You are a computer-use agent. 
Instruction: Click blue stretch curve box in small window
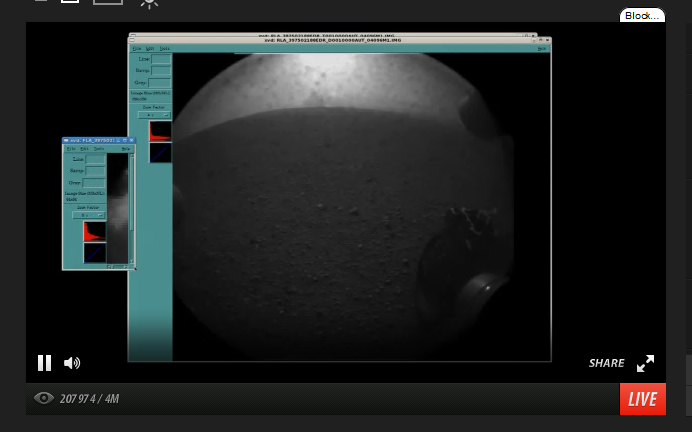(94, 253)
